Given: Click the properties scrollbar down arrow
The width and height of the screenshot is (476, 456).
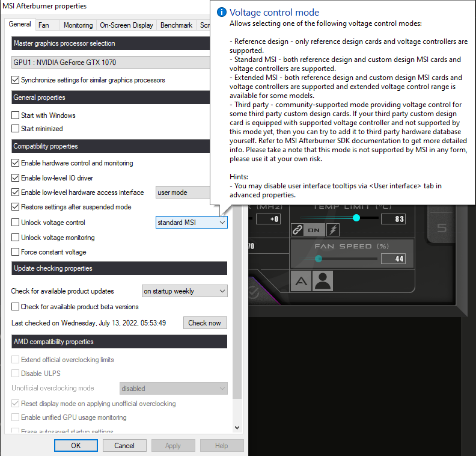Looking at the screenshot, I should click(237, 428).
